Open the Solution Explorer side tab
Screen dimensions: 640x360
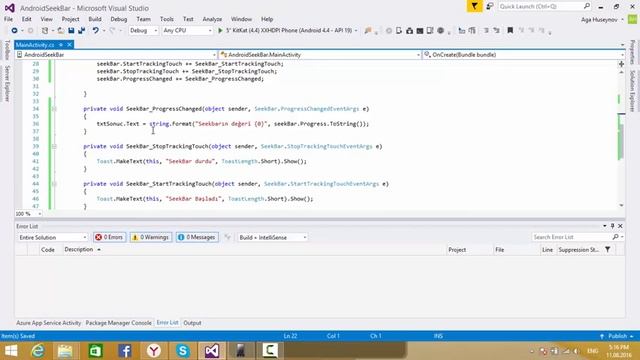pos(632,91)
